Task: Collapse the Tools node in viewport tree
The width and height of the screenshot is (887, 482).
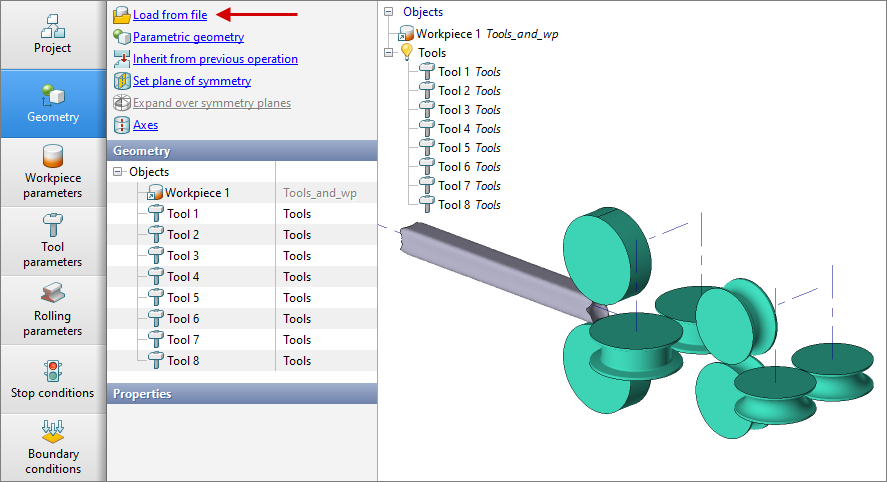Action: (388, 53)
